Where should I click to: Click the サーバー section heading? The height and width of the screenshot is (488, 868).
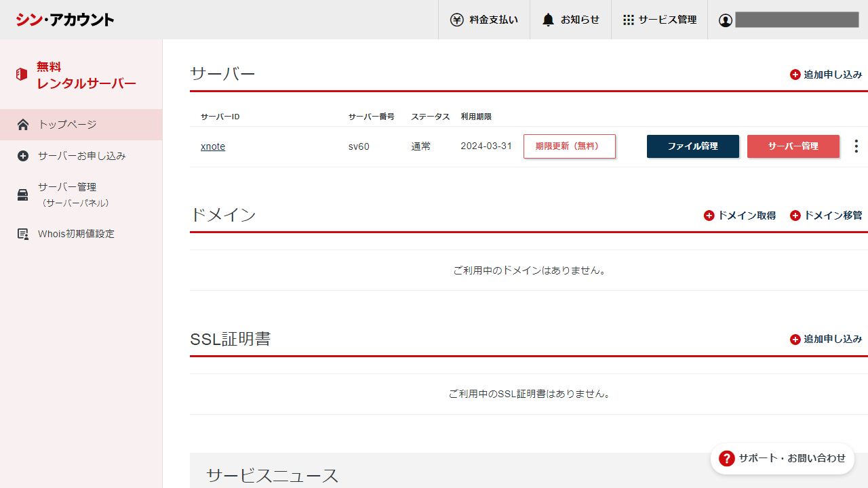pos(223,74)
